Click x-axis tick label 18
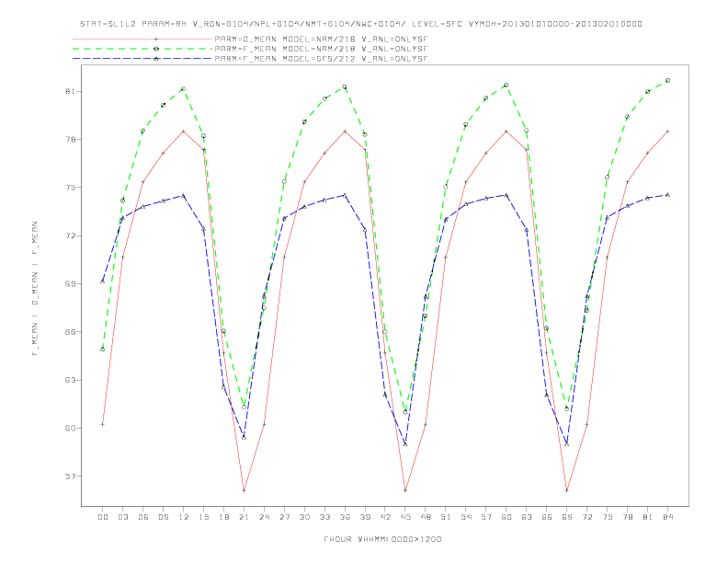 pyautogui.click(x=223, y=517)
